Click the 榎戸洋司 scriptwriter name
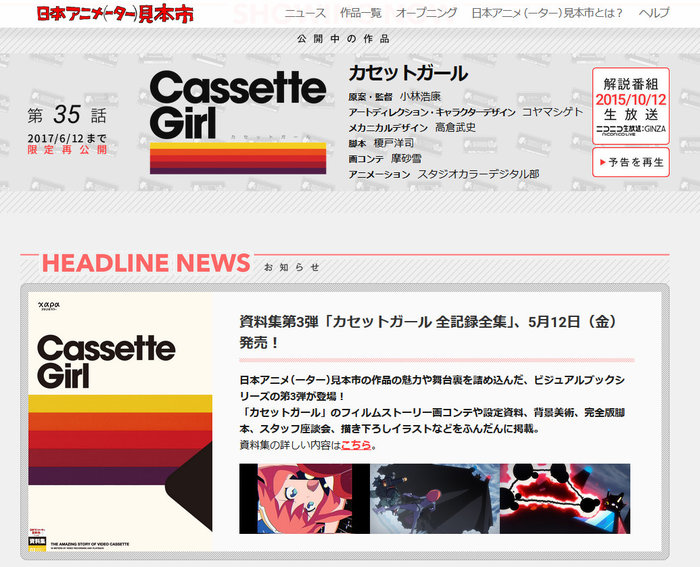 [394, 143]
